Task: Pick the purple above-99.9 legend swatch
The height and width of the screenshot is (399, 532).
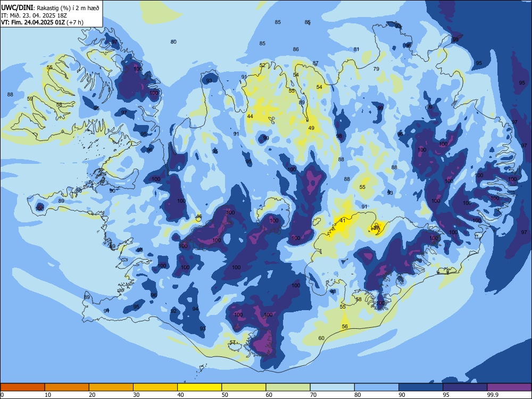Action: point(509,387)
